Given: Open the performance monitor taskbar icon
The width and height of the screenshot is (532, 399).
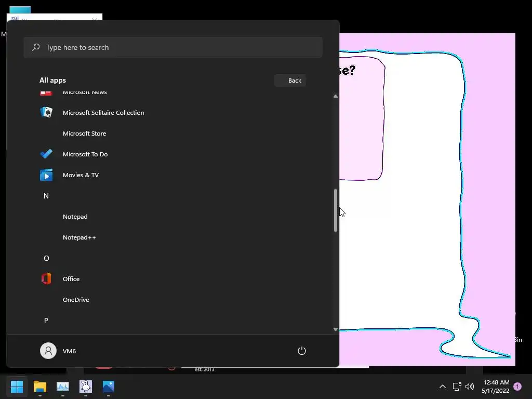Looking at the screenshot, I should click(x=63, y=387).
